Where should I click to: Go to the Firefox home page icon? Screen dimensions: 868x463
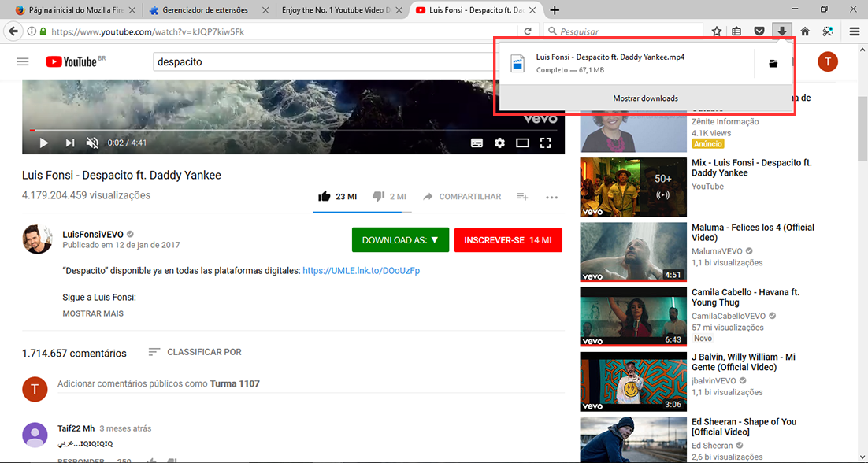coord(805,31)
